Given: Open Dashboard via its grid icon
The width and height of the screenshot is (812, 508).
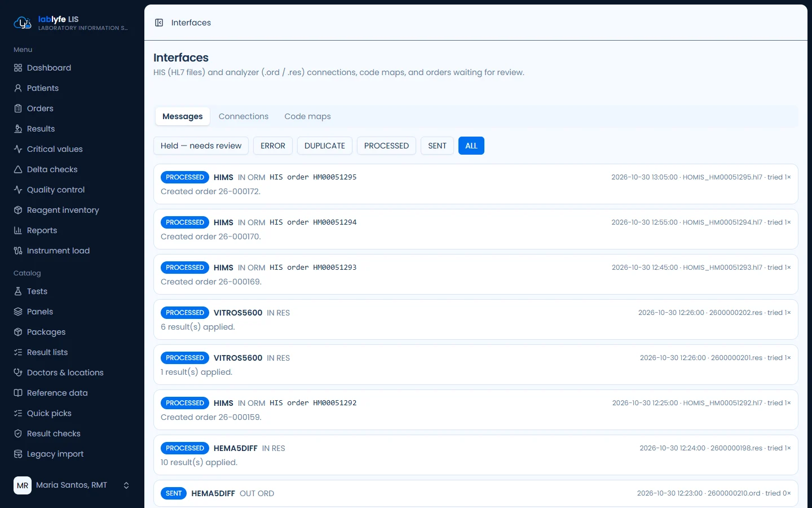Looking at the screenshot, I should click(x=18, y=68).
